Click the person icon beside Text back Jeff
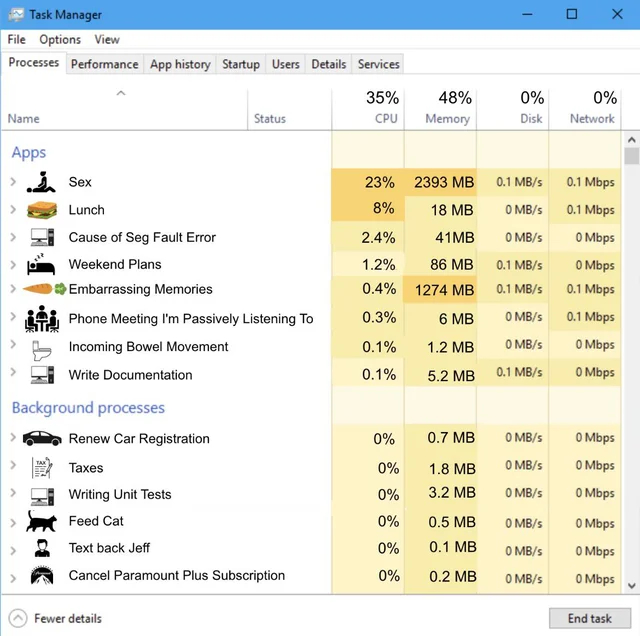 click(42, 548)
